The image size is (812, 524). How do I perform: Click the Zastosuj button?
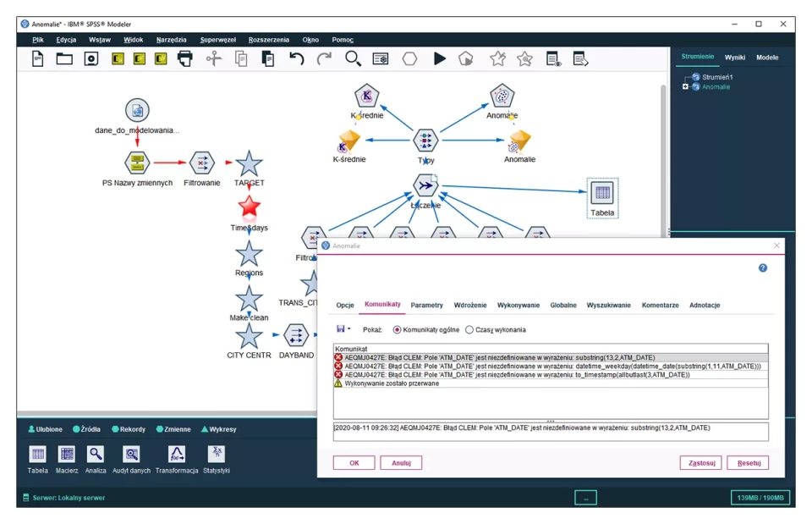700,463
